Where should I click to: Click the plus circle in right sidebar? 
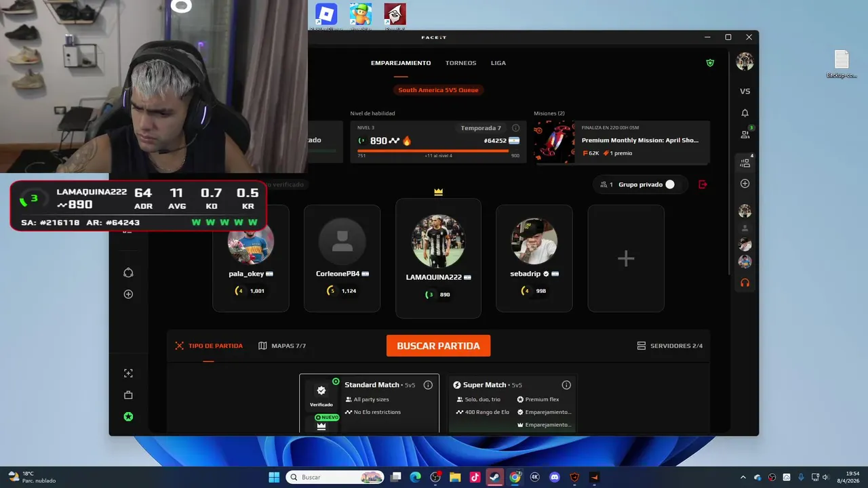tap(745, 184)
